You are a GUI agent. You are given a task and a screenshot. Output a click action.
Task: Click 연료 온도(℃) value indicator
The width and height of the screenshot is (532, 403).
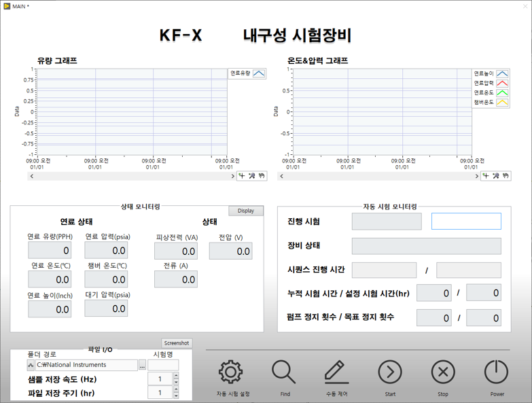(x=50, y=279)
